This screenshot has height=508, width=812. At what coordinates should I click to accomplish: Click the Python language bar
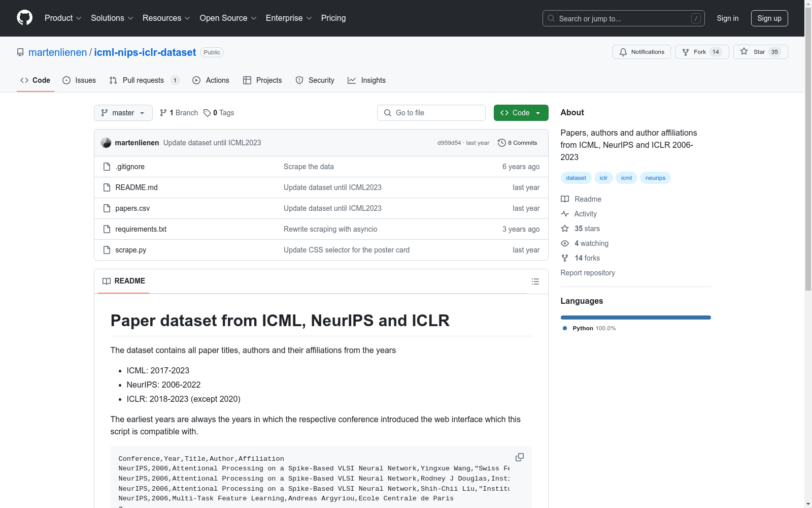[636, 317]
